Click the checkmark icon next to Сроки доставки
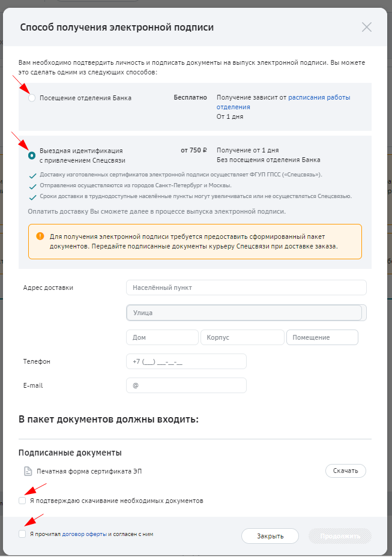This screenshot has height=557, width=392. [x=32, y=197]
